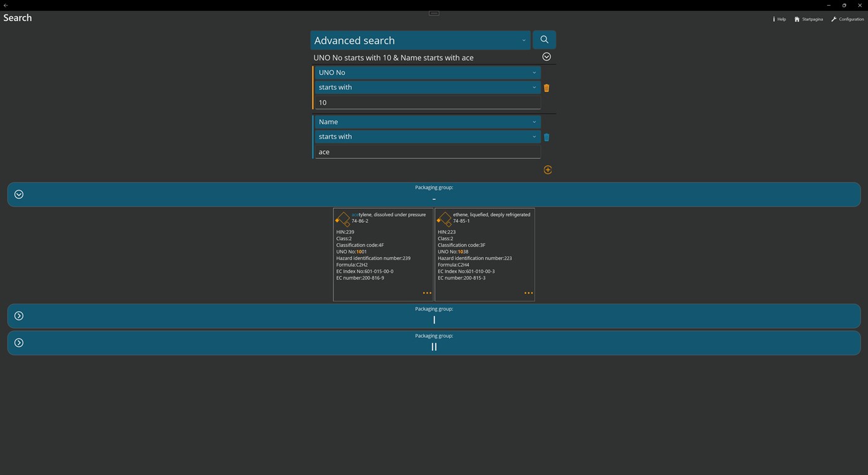Open more options dots on acetylene card
868x475 pixels.
[427, 293]
